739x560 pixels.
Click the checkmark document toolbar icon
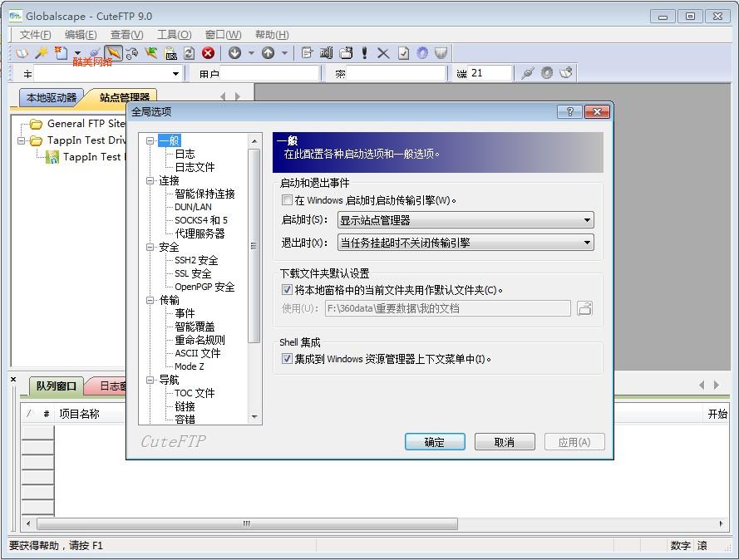(x=403, y=53)
